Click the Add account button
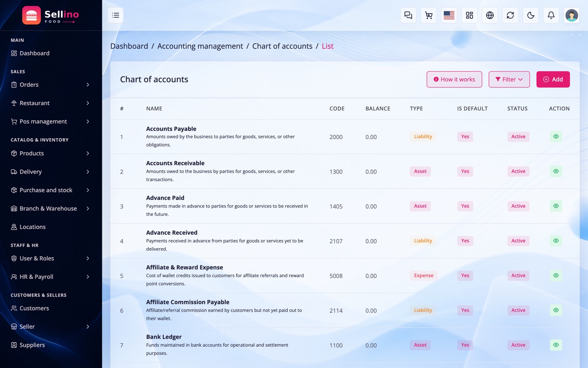Viewport: 588px width, 368px height. (553, 79)
